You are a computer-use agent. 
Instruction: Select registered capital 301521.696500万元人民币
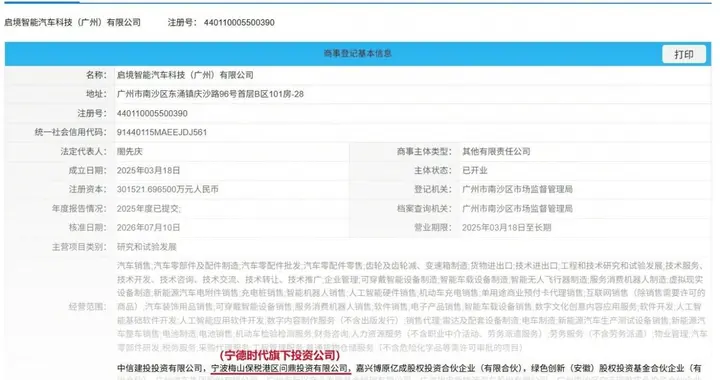pos(168,189)
